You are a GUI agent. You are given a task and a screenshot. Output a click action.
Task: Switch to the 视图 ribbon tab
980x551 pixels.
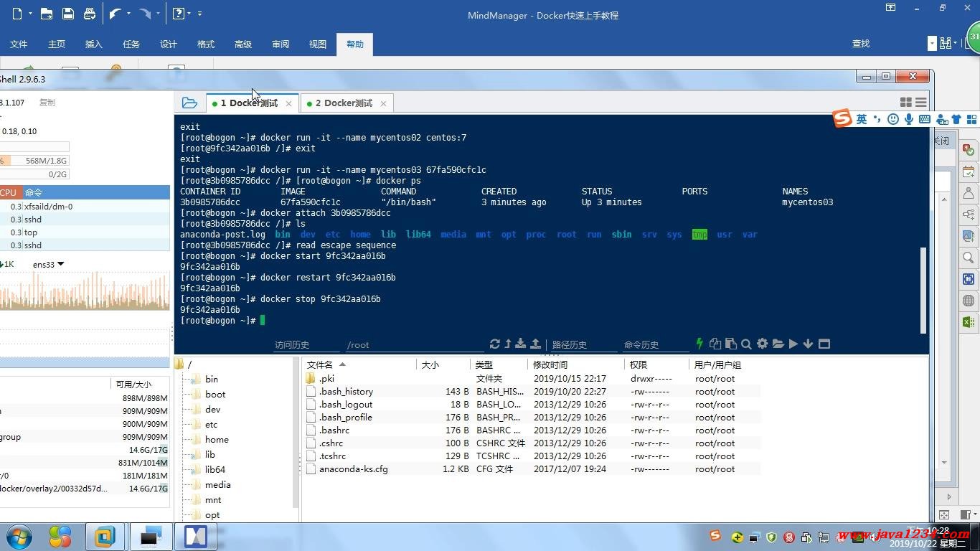[x=318, y=44]
